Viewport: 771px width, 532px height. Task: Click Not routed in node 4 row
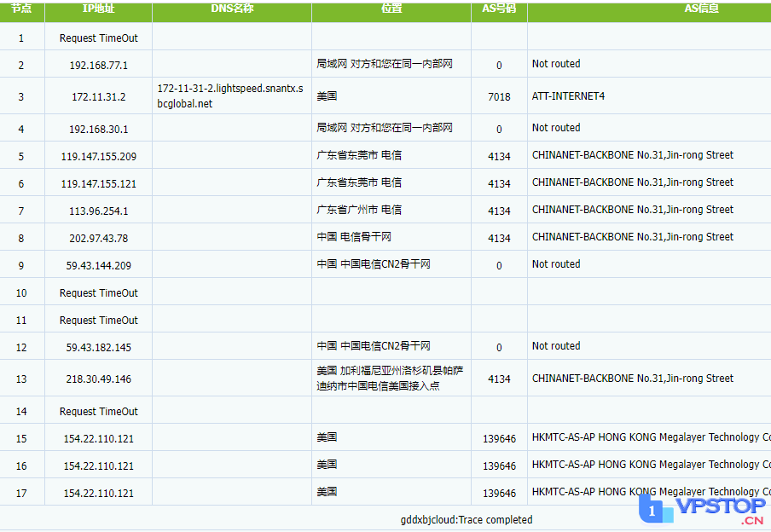[556, 127]
